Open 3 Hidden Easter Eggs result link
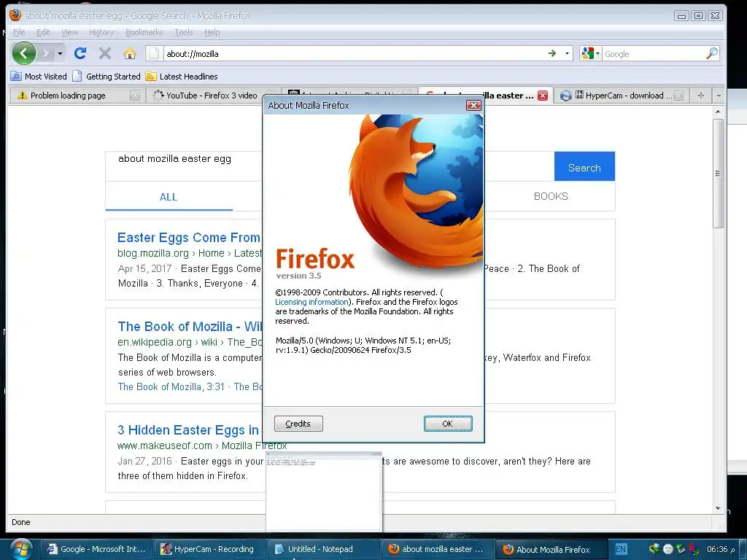The height and width of the screenshot is (560, 747). pos(188,430)
